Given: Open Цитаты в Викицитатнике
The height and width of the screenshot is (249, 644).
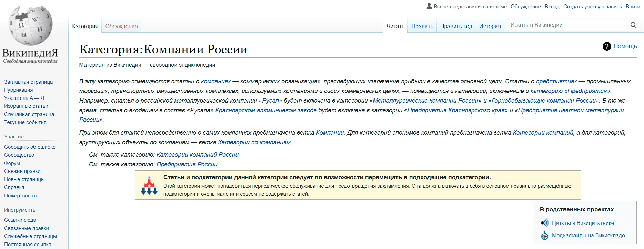Looking at the screenshot, I should (x=583, y=223).
